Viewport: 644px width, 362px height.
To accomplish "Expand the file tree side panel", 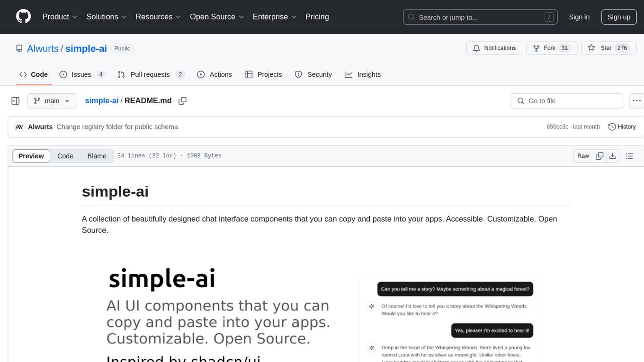I will pos(16,101).
